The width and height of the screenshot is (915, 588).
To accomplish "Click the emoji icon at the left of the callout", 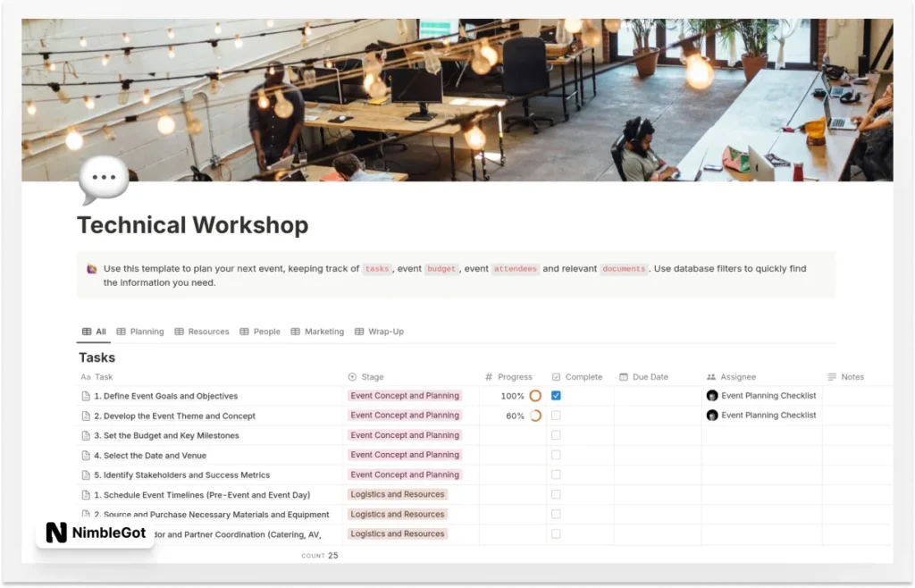I will coord(89,268).
